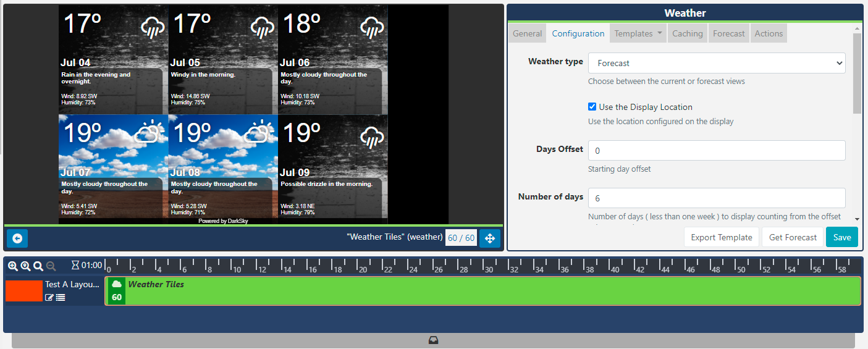Image resolution: width=868 pixels, height=349 pixels.
Task: Click timeline ruler marker 30
Action: coord(488,270)
